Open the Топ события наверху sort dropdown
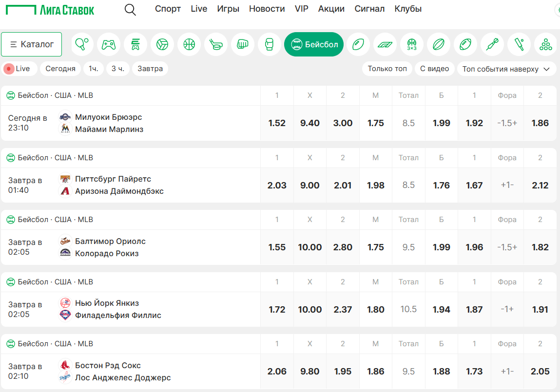Image resolution: width=560 pixels, height=392 pixels. tap(506, 69)
